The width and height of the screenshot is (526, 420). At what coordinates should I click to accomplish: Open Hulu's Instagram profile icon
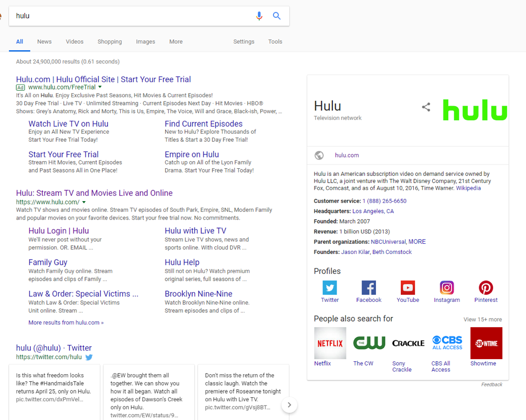pos(447,287)
